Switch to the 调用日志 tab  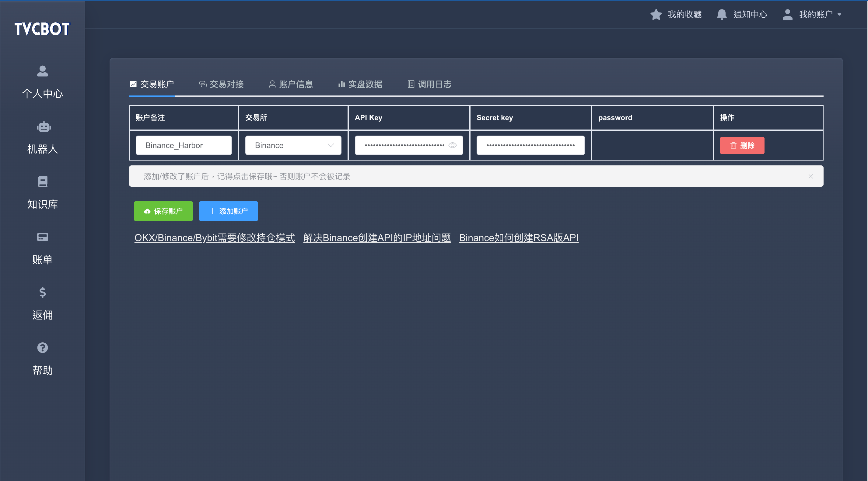(x=430, y=84)
